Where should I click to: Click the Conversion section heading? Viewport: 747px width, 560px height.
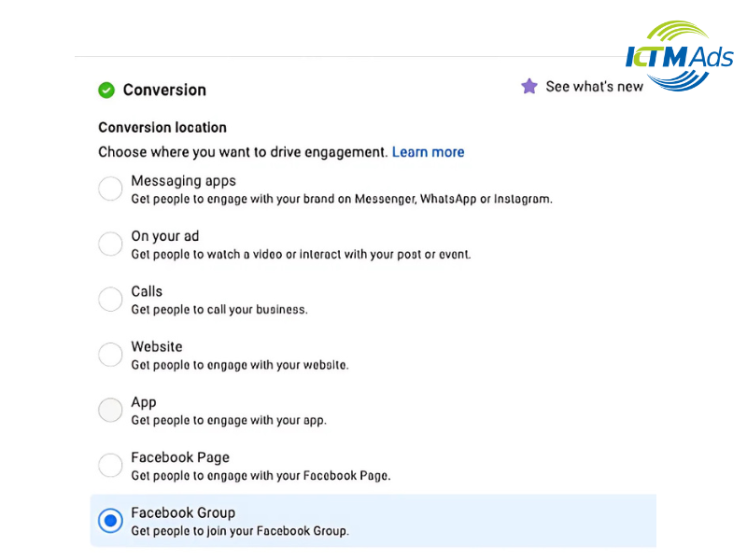(x=164, y=90)
